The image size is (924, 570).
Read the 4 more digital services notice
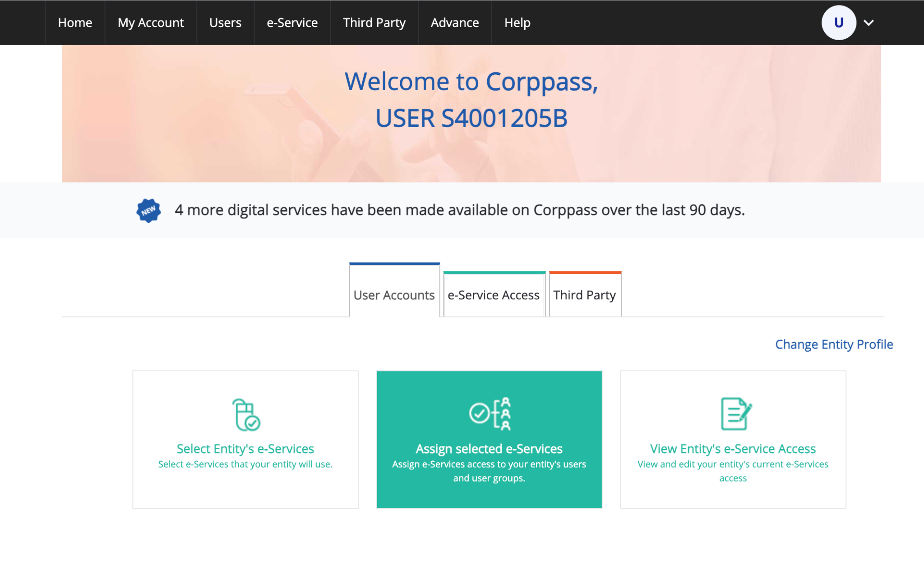click(x=460, y=210)
